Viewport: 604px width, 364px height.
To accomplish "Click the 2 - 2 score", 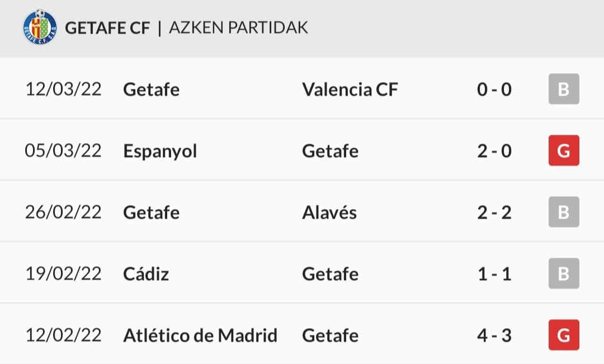I will coord(494,212).
